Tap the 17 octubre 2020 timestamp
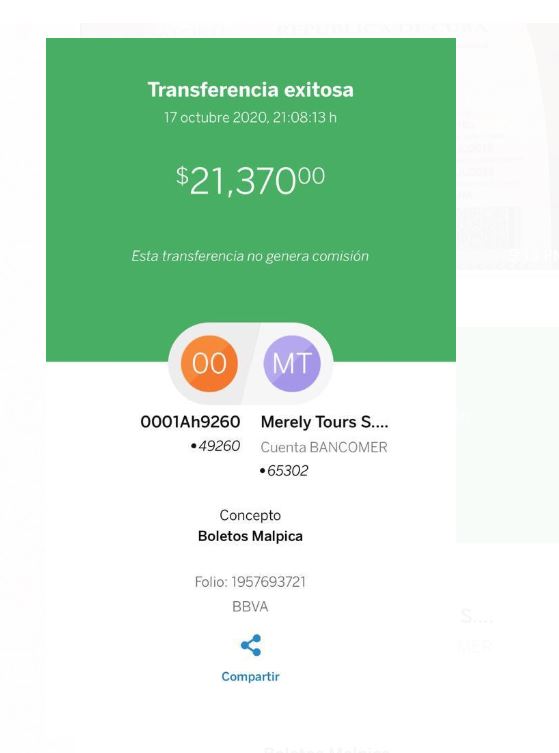Viewport: 559px width, 753px height. [250, 118]
